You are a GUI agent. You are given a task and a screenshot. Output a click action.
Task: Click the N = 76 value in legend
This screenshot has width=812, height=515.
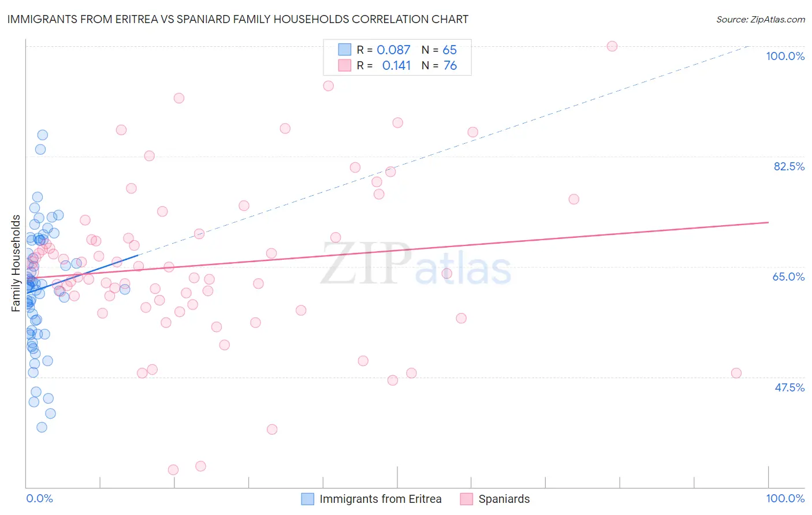[x=439, y=65]
